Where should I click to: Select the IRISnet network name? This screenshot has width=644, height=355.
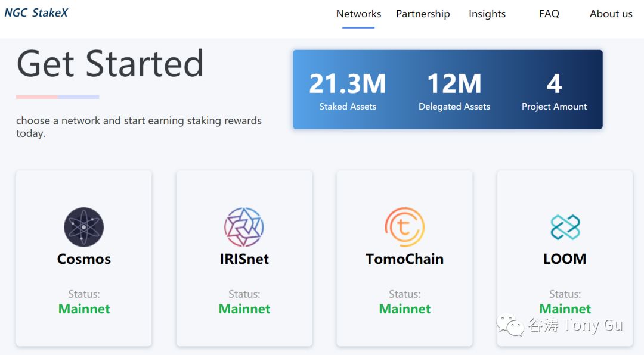244,259
